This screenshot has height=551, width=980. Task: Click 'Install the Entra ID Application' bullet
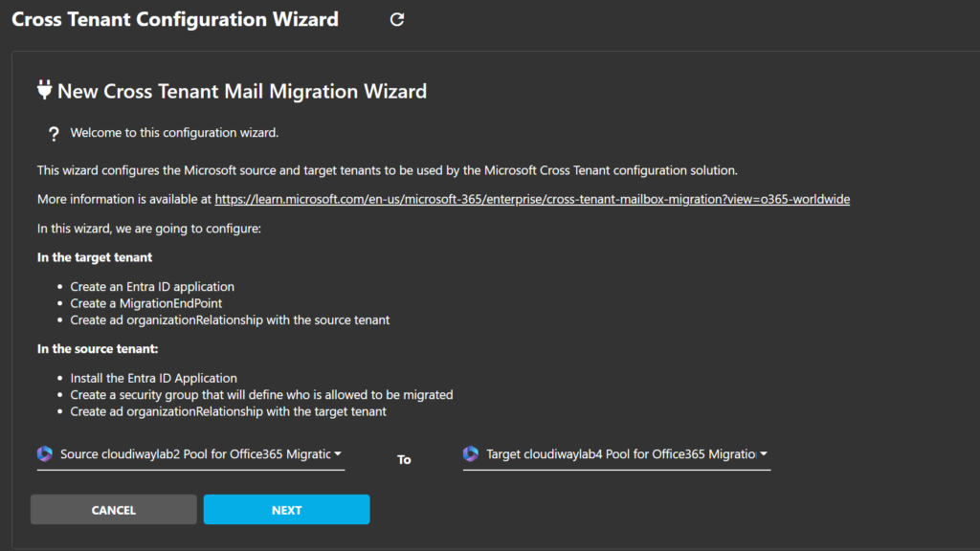[x=154, y=378]
